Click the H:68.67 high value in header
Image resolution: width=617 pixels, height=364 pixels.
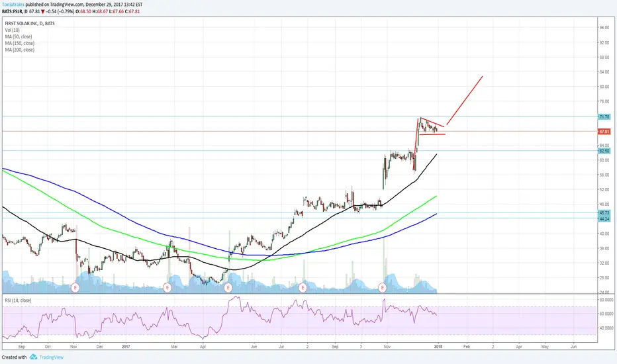tap(101, 11)
